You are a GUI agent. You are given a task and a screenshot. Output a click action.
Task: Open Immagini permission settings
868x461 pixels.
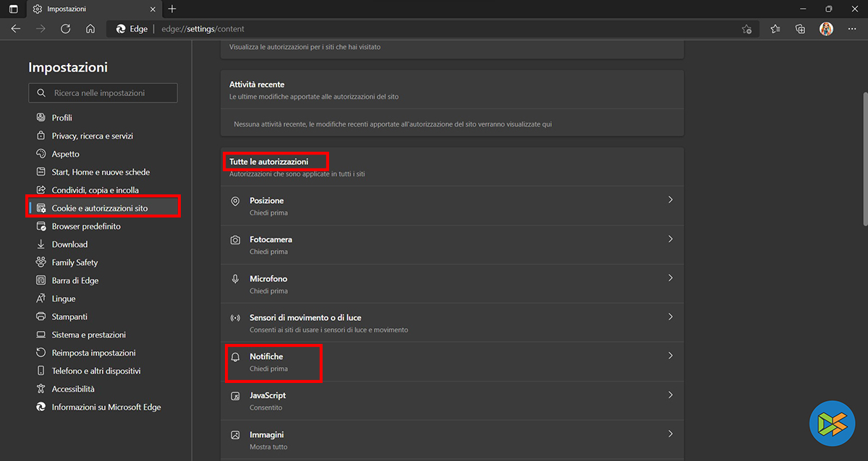click(451, 440)
